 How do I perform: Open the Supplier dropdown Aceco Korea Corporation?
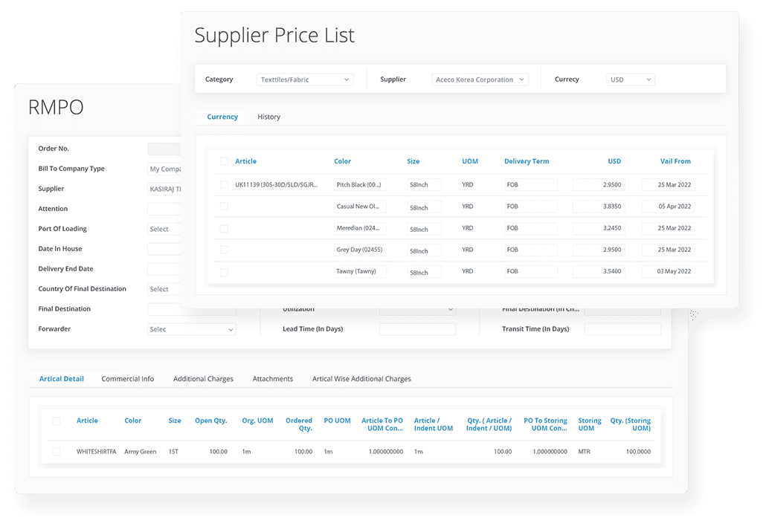[480, 80]
